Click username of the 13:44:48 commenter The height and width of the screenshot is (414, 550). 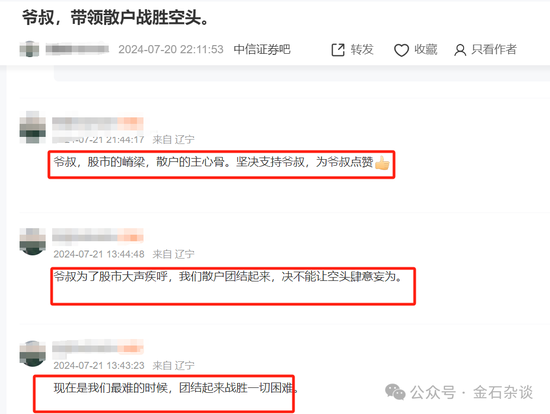tap(98, 235)
